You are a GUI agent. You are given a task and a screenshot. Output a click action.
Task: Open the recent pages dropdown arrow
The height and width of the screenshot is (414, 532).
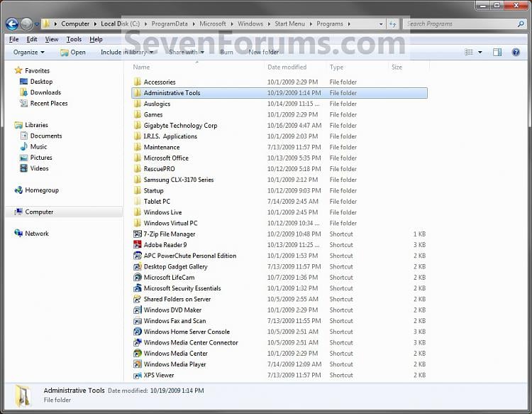[37, 24]
